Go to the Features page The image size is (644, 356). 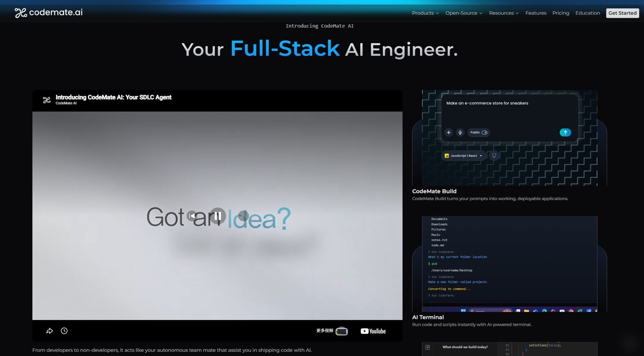click(536, 13)
